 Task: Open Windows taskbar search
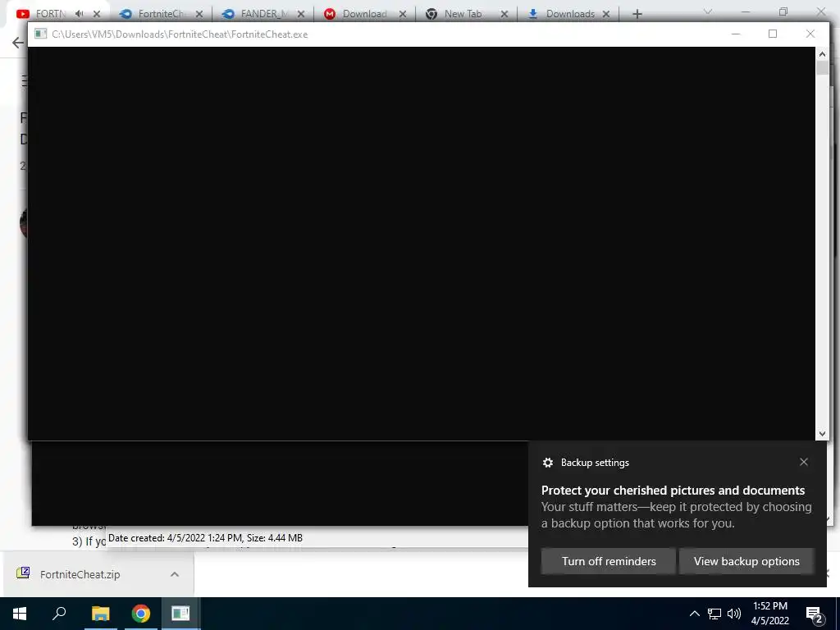pos(59,614)
